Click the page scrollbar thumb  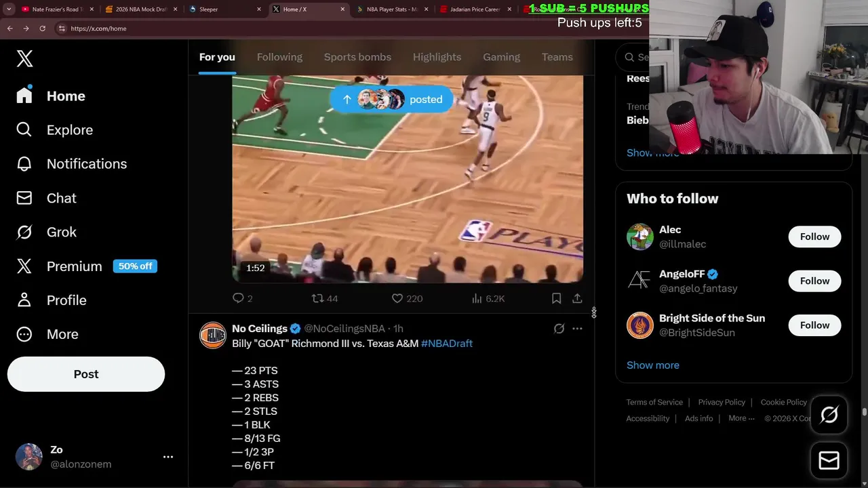coord(865,412)
